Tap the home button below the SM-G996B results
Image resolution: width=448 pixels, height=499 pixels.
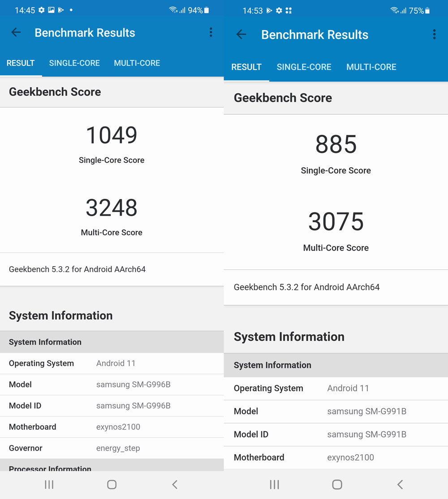(112, 484)
